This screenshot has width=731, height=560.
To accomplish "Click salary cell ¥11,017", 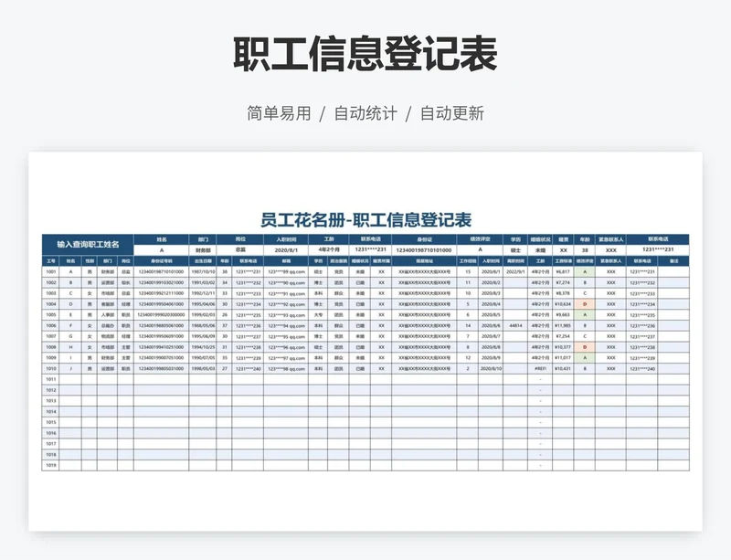I will point(563,357).
